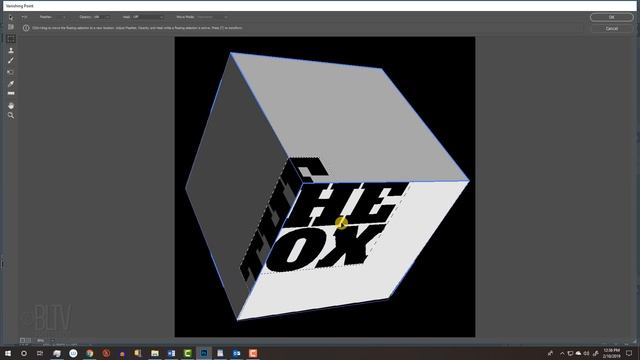Open the volume control in system tray
Viewport: 640px width, 360px height.
coord(586,353)
